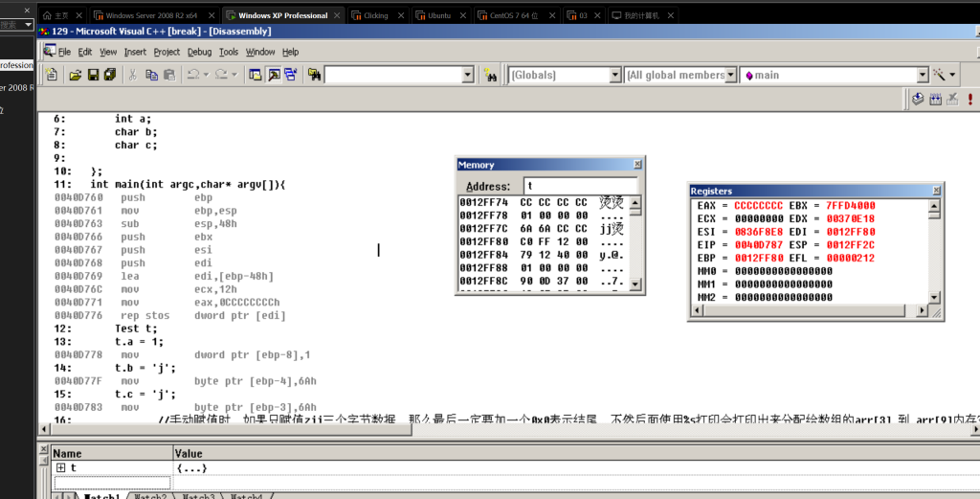The image size is (980, 499).
Task: Click the Open file folder icon
Action: pyautogui.click(x=74, y=75)
